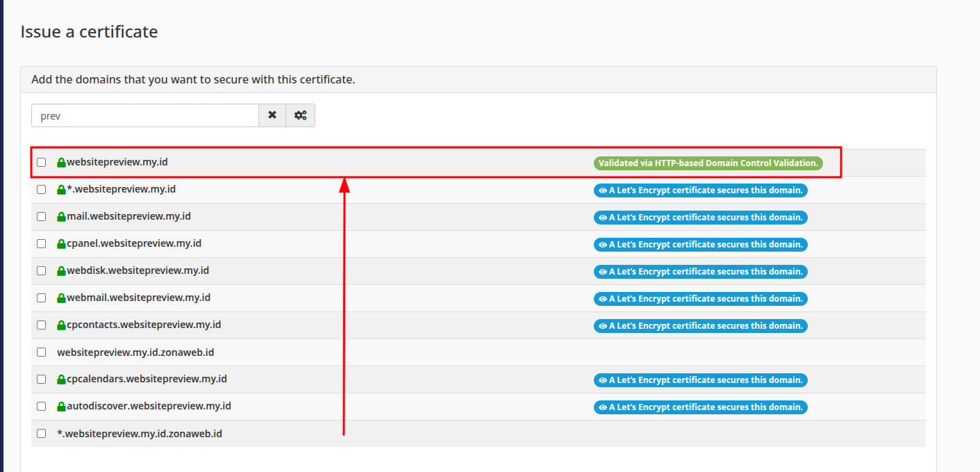The width and height of the screenshot is (980, 472).
Task: Click the HTTP-based Domain Control Validation badge
Action: pyautogui.click(x=708, y=163)
